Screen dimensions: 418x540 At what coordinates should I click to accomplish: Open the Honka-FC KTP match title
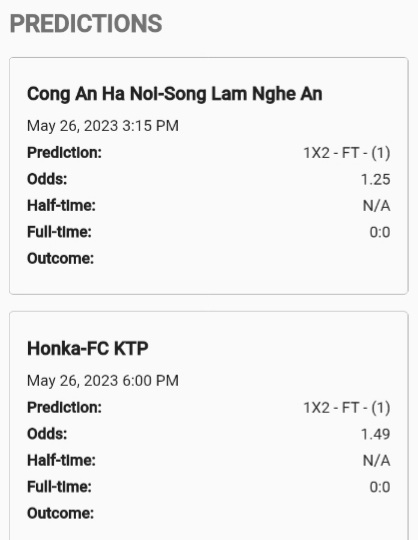click(x=88, y=349)
